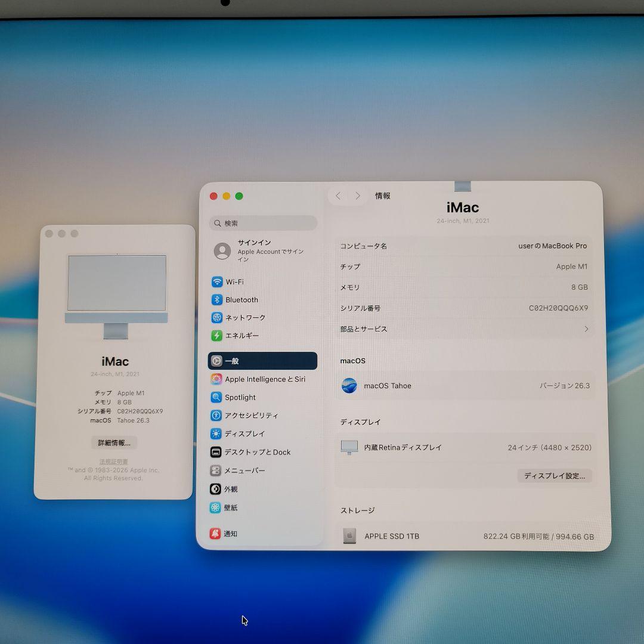
Task: Open Wi-Fi settings in the sidebar
Action: (x=233, y=281)
